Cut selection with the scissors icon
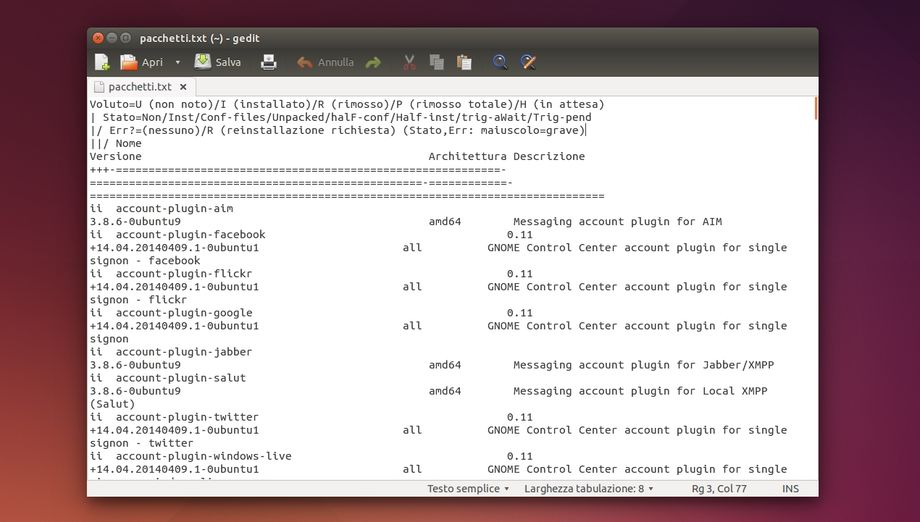Image resolution: width=920 pixels, height=522 pixels. pos(409,62)
